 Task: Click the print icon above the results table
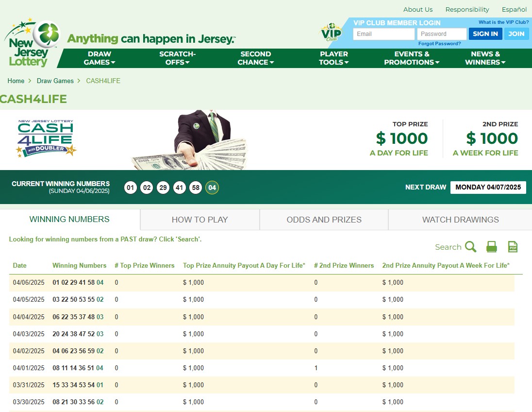pos(491,246)
